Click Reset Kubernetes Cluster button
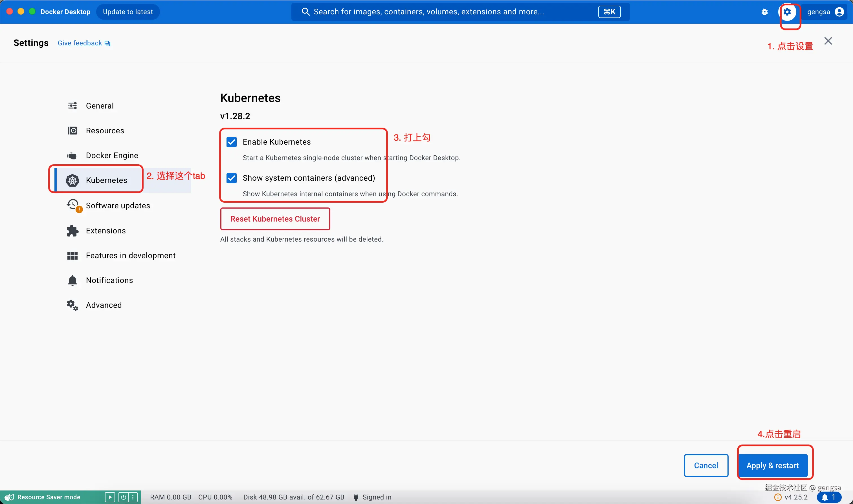The width and height of the screenshot is (853, 504). coord(275,219)
